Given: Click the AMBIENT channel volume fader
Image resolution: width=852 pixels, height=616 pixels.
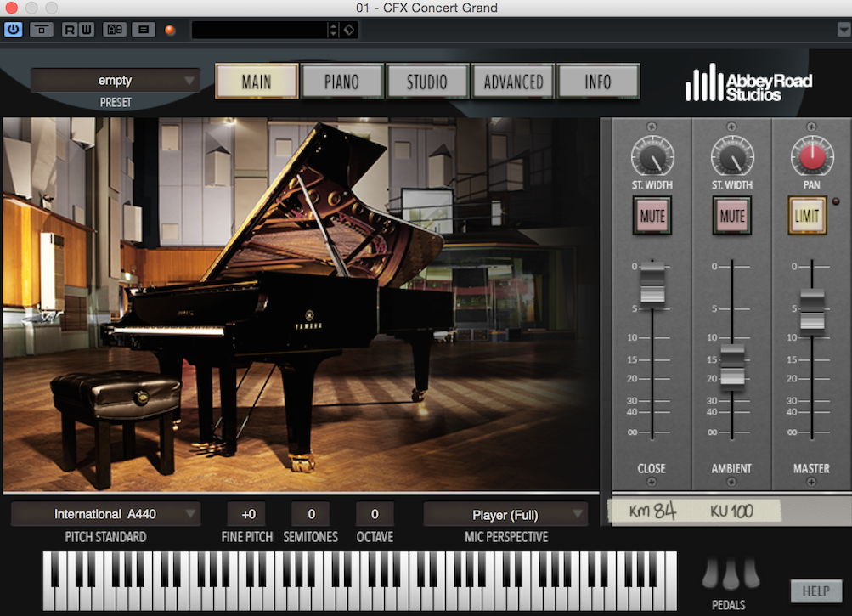Looking at the screenshot, I should pos(732,367).
